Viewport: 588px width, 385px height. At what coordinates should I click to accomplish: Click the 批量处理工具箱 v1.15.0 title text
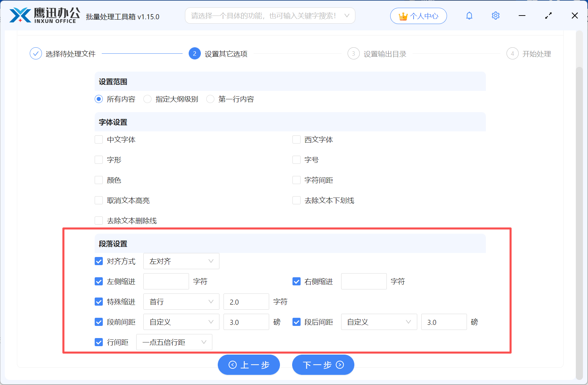tap(122, 17)
